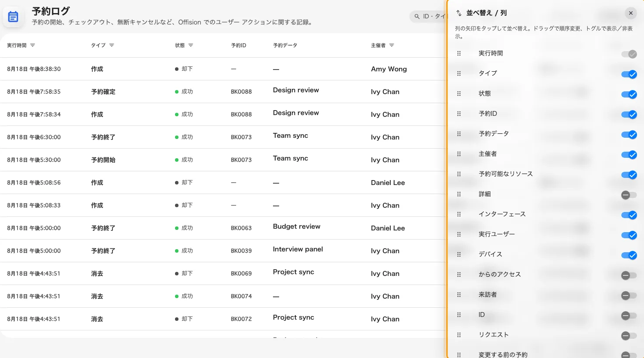
Task: Click the search magnifier icon
Action: click(x=417, y=16)
